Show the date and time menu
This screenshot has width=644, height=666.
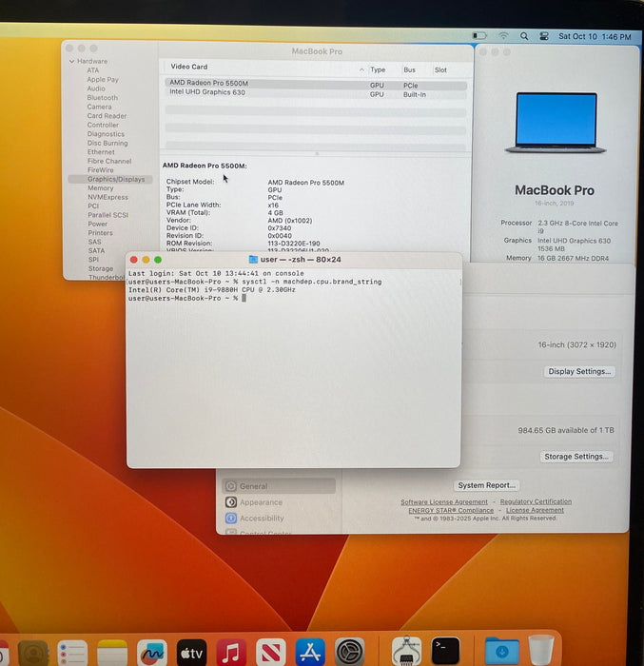coord(595,36)
